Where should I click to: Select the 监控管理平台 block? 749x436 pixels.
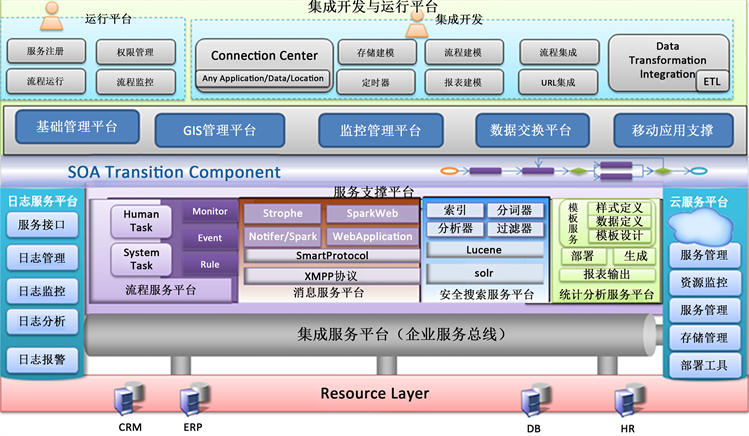[x=381, y=130]
